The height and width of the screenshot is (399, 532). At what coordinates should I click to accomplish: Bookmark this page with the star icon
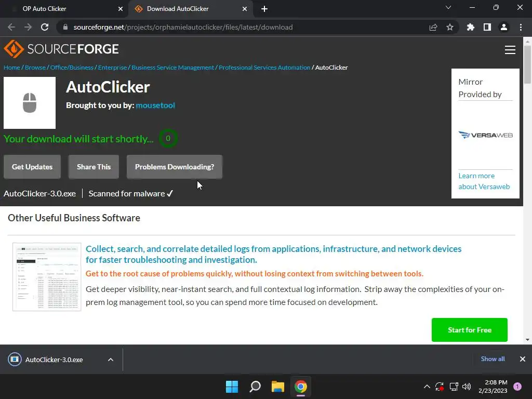450,27
